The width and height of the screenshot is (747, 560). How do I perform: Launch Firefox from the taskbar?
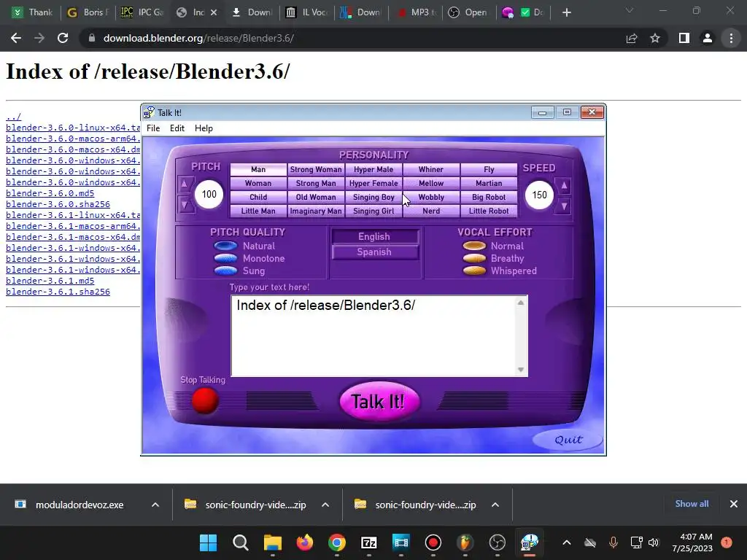click(305, 542)
